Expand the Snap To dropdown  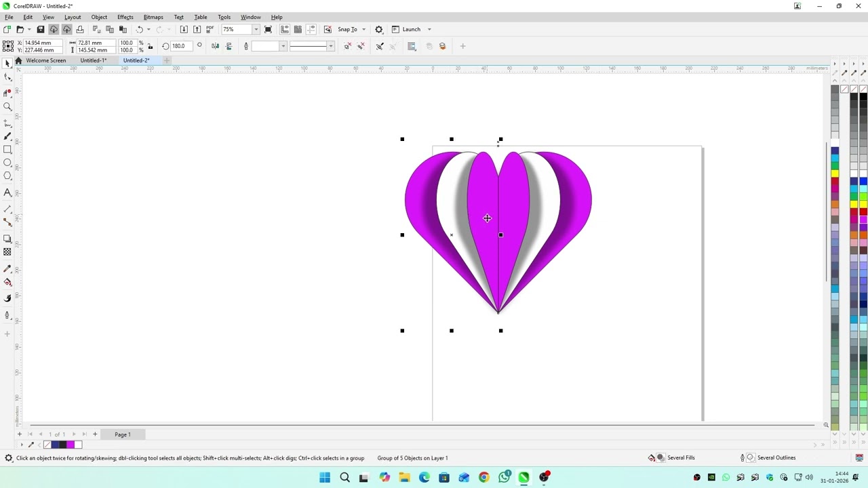coord(363,29)
